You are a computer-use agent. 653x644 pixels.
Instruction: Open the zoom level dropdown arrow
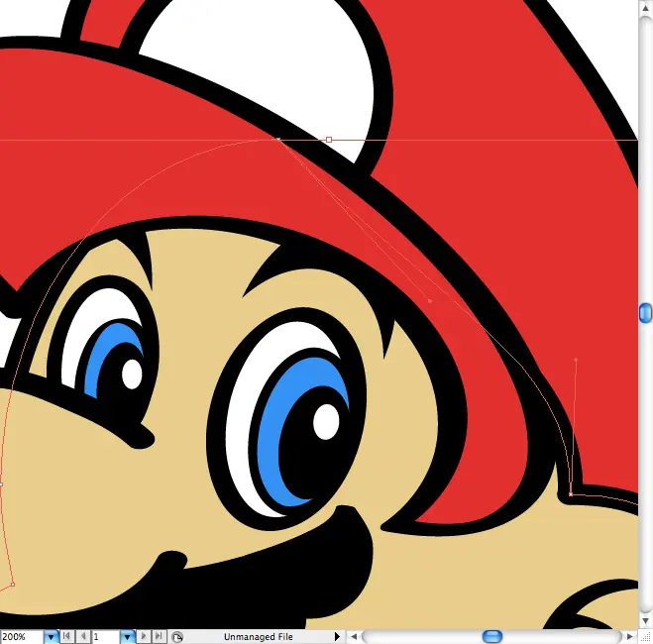tap(51, 637)
